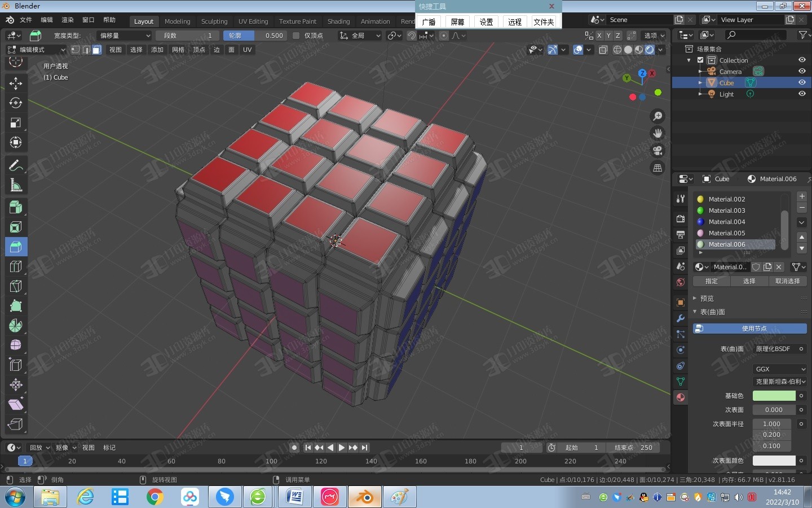Select the Smooth tool

pyautogui.click(x=16, y=345)
